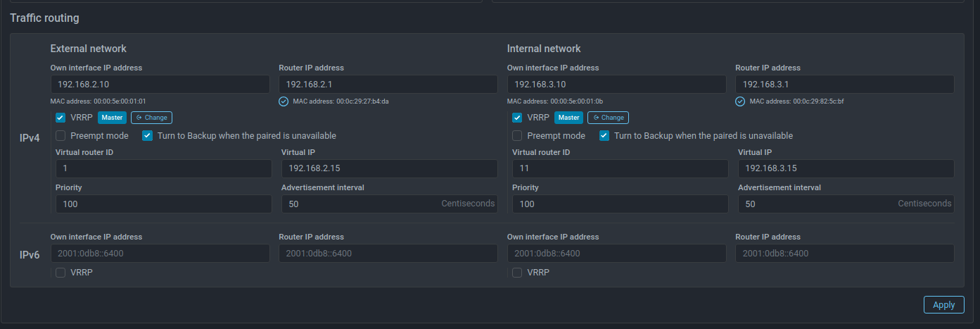Viewport: 980px width, 329px height.
Task: Click the Internal Router IP address 192.168.3.1 field
Action: [844, 85]
